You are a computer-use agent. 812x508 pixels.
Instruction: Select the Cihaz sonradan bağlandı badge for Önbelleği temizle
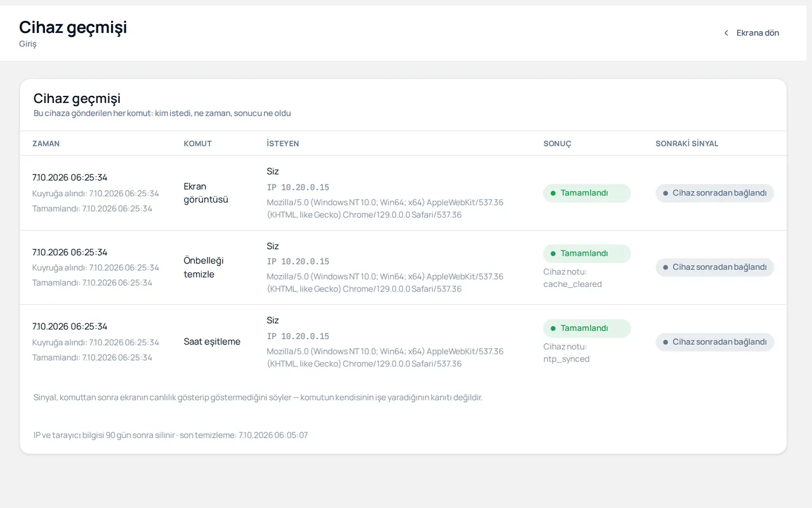coord(715,267)
